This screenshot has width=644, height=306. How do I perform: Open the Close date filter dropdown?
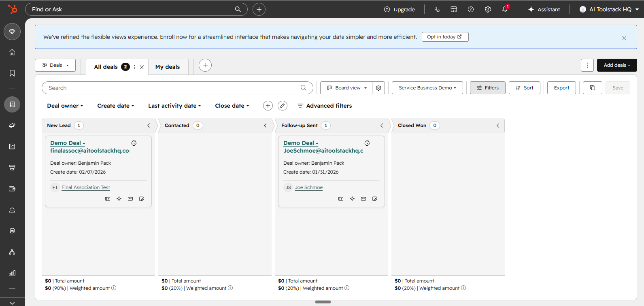click(x=232, y=106)
